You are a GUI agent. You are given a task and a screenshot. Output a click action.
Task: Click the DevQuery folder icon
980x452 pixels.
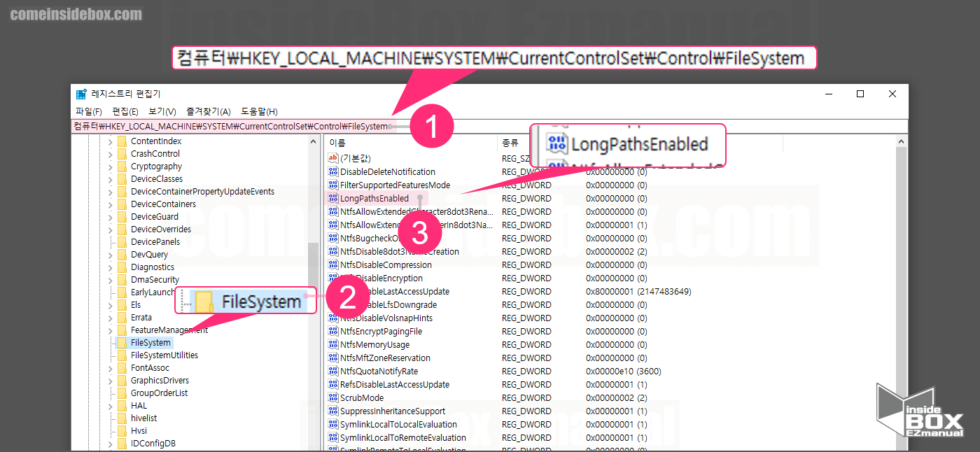pos(122,255)
